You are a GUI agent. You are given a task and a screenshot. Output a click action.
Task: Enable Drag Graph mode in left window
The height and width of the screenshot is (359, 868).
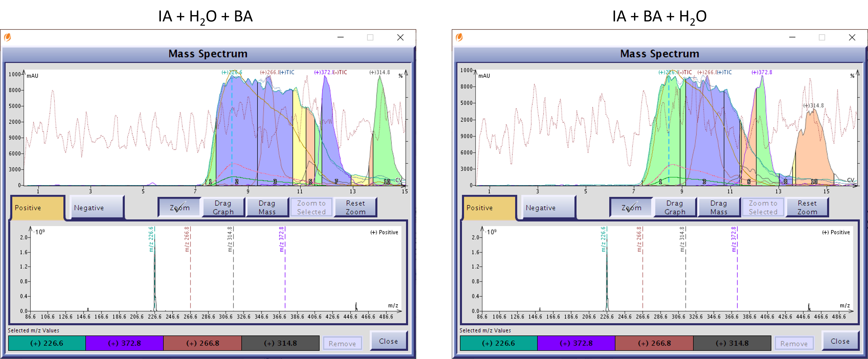point(223,207)
